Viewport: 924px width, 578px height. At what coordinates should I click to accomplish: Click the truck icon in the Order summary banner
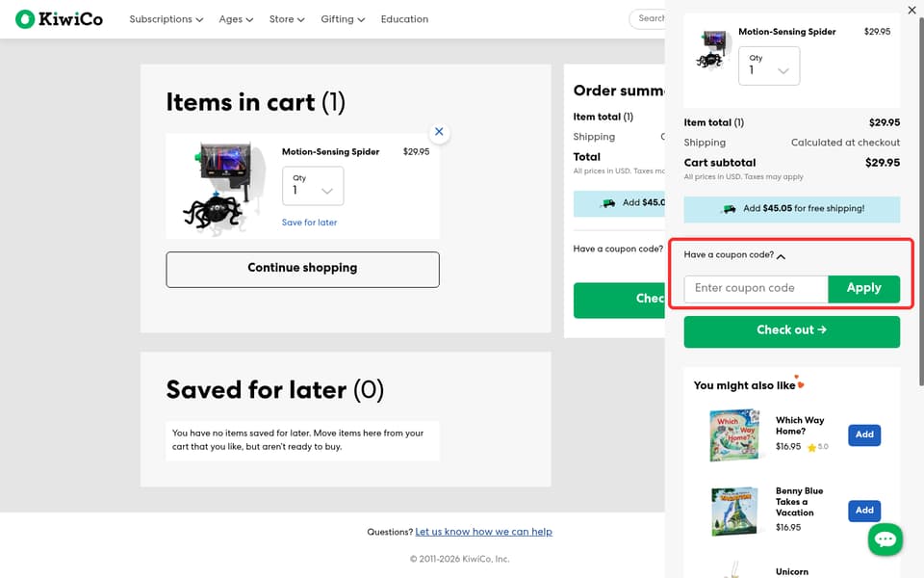(608, 203)
